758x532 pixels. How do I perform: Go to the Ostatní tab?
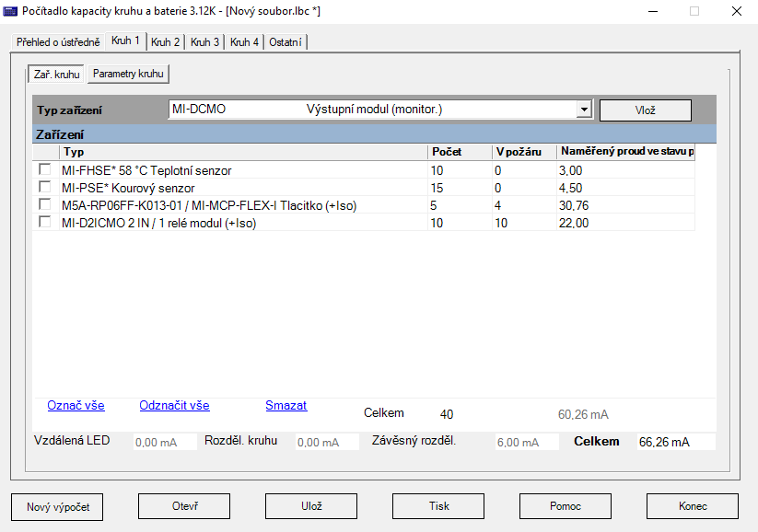click(286, 42)
